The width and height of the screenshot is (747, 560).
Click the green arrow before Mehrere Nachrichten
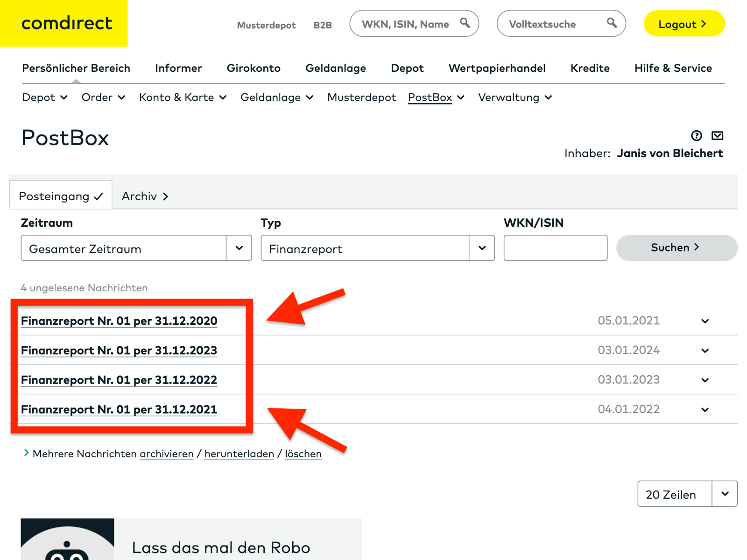26,452
